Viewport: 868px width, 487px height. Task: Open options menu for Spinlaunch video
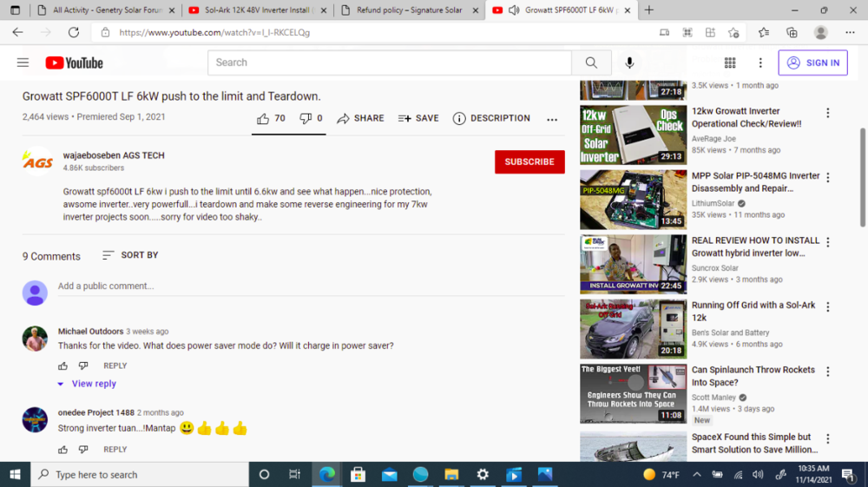(x=827, y=372)
